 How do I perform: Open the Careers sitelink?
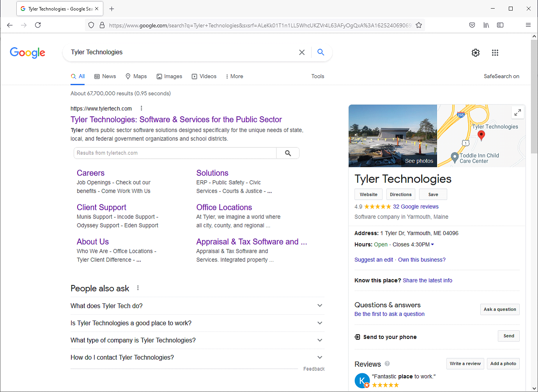click(90, 173)
